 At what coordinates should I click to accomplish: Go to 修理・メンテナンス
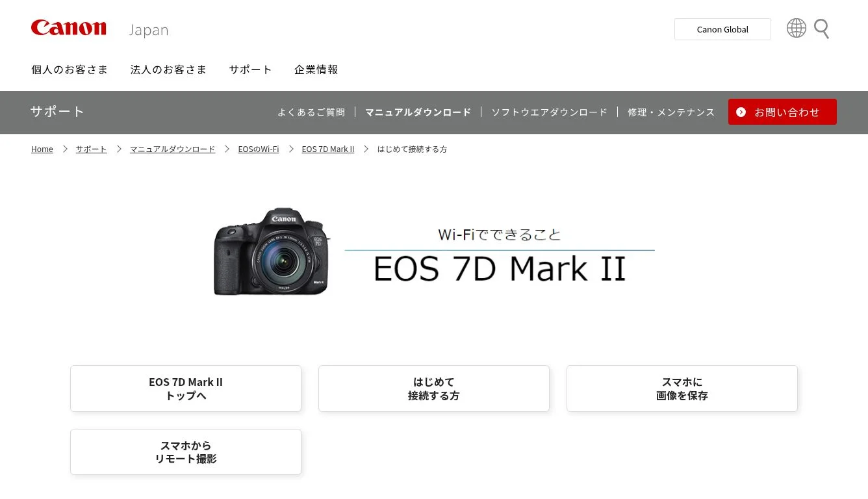pos(671,112)
